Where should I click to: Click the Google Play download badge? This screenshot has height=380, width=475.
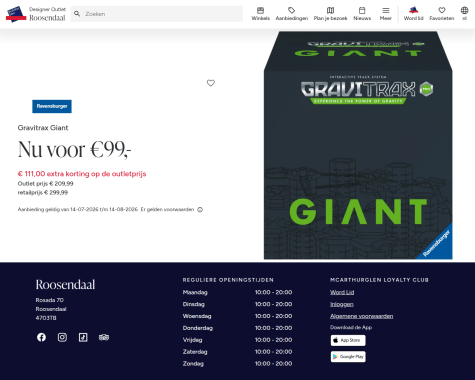coord(348,357)
